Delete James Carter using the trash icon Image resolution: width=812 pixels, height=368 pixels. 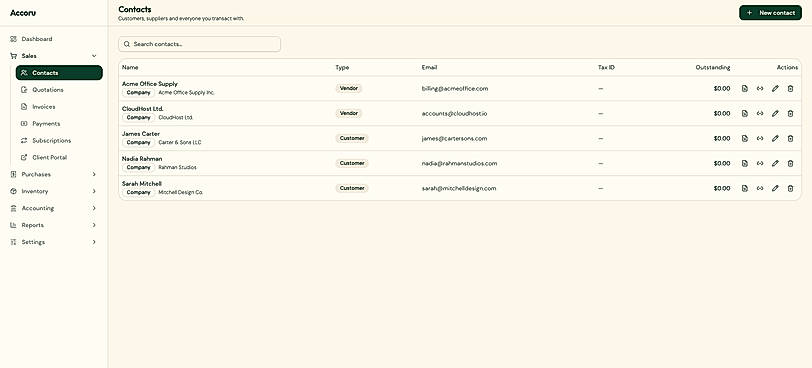[790, 138]
